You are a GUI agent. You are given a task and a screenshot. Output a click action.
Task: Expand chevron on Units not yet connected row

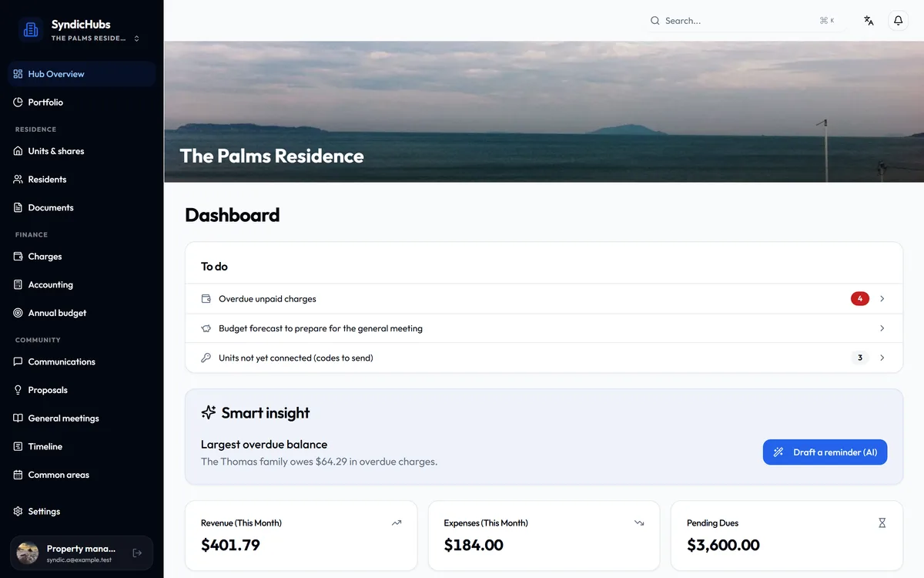tap(882, 358)
